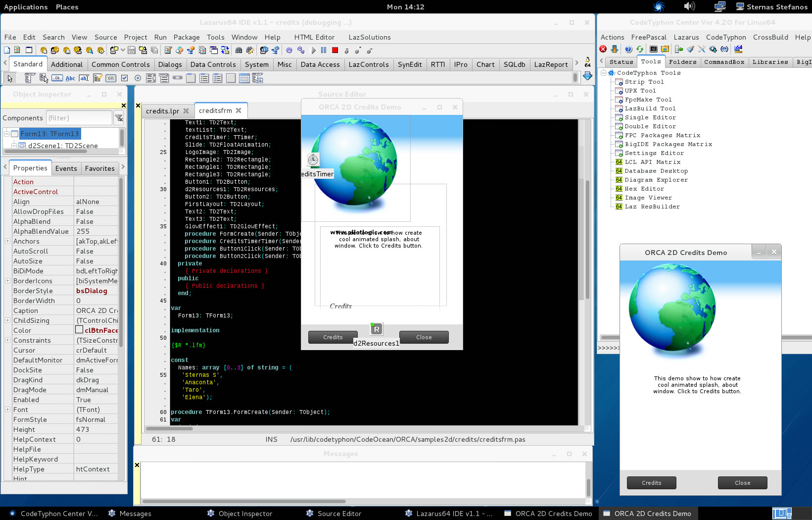Screen dimensions: 812x520
Task: Open the FreePascal menu in CodeTyphon Center
Action: point(649,37)
